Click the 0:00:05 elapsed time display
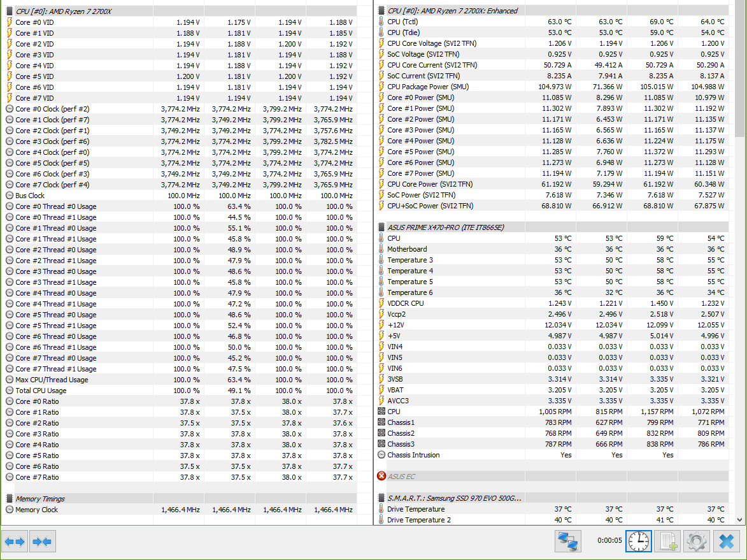747x560 pixels. click(x=609, y=540)
